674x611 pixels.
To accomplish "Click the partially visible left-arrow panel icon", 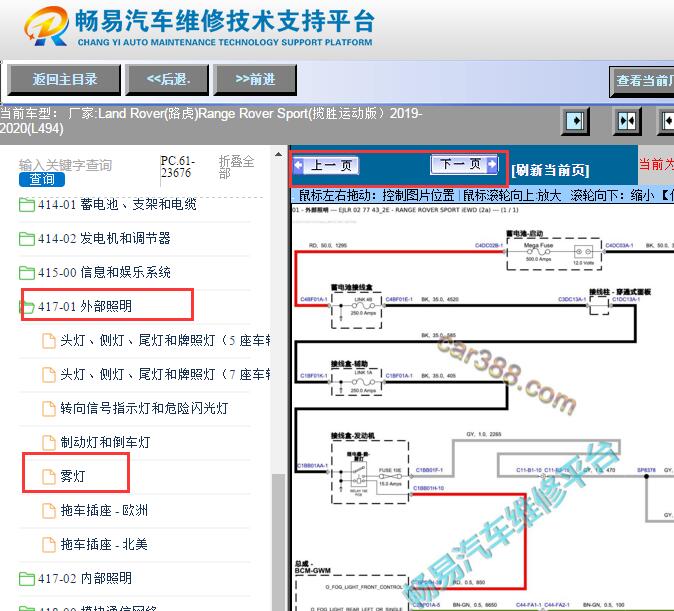I will pyautogui.click(x=667, y=121).
